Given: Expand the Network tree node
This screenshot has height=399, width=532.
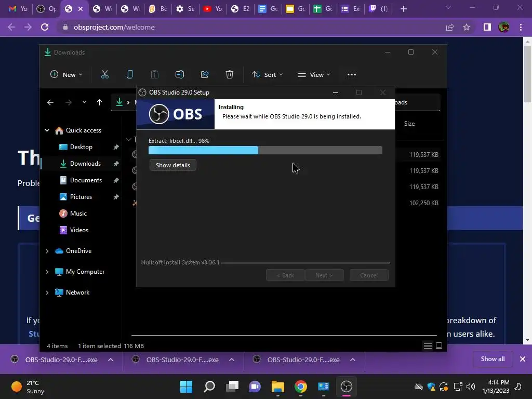Looking at the screenshot, I should 47,292.
